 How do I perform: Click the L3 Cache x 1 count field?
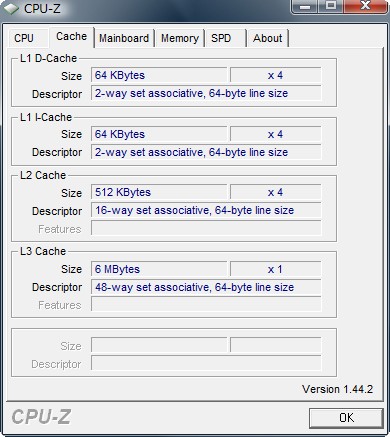click(275, 269)
